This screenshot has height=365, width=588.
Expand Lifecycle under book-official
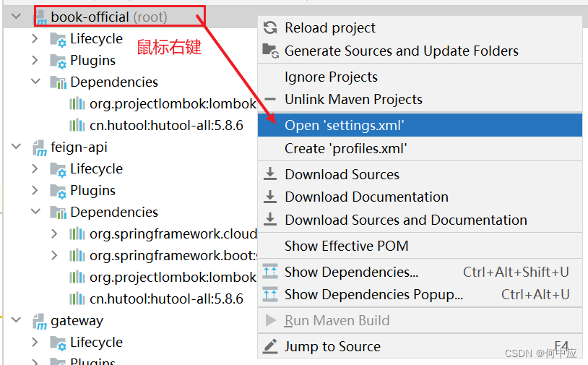tap(35, 38)
